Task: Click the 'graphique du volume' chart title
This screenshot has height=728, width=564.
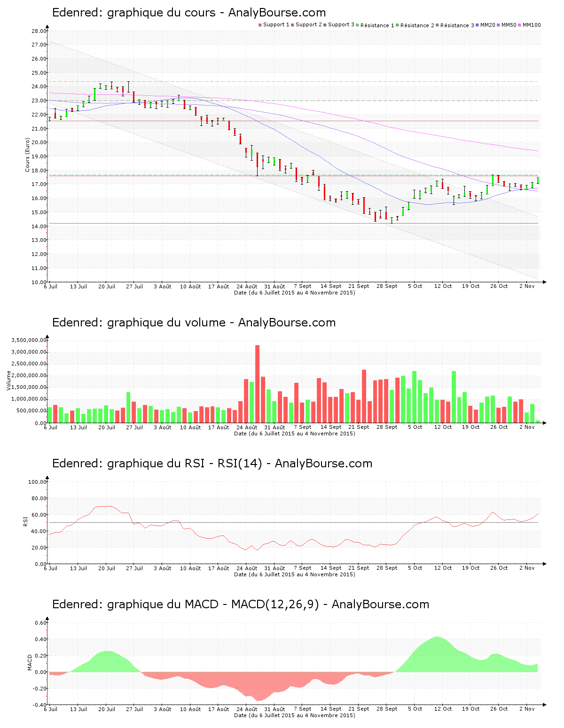Action: 194,323
